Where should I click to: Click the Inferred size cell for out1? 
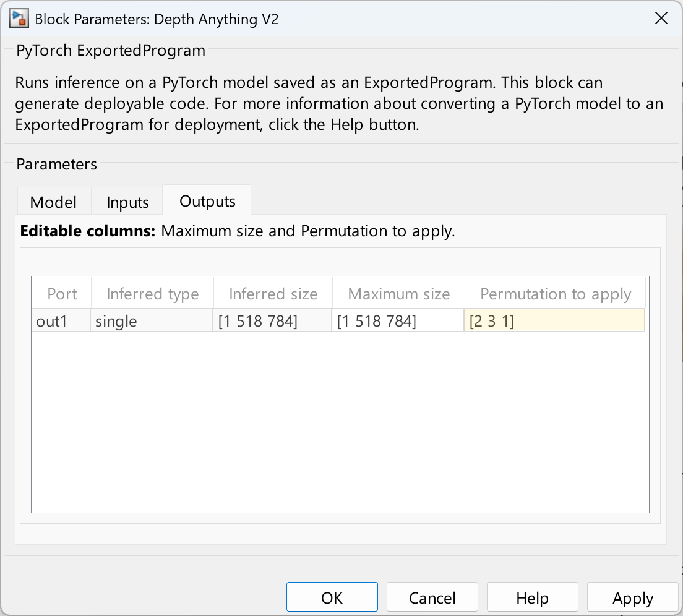click(x=273, y=321)
